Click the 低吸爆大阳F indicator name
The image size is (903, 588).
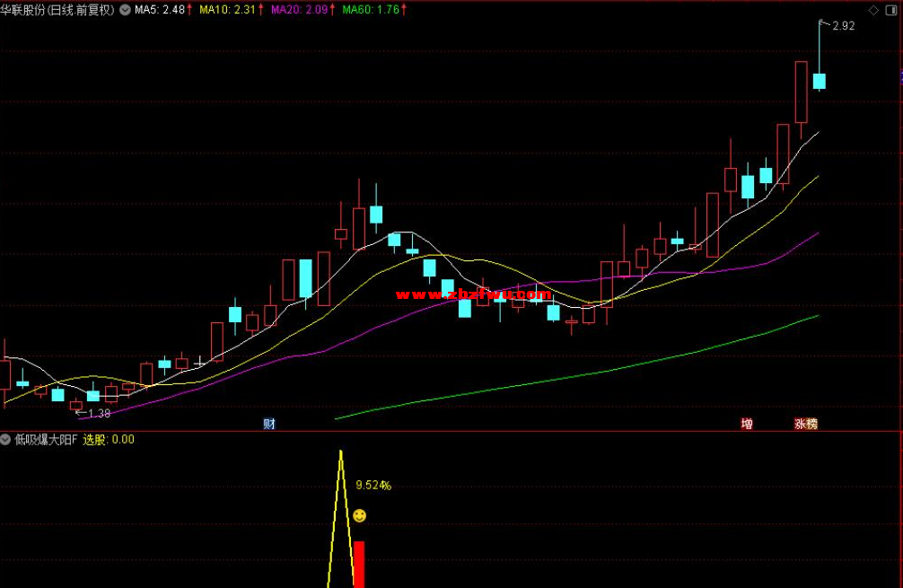pos(46,440)
